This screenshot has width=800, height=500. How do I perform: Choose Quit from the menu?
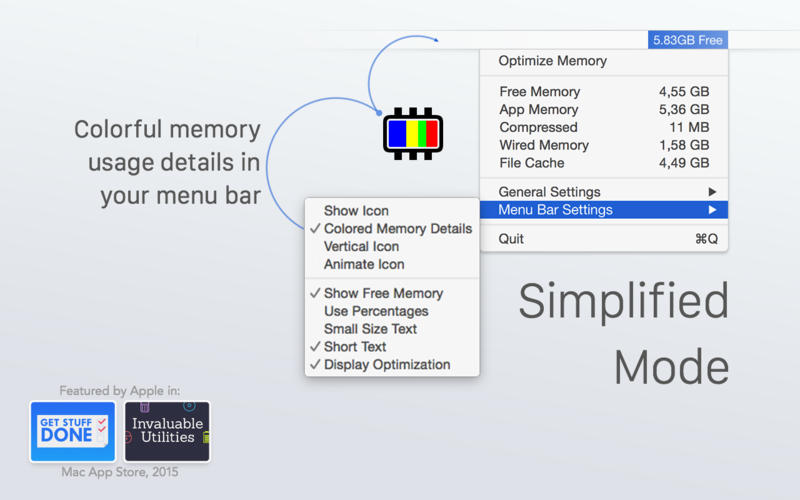(x=511, y=239)
